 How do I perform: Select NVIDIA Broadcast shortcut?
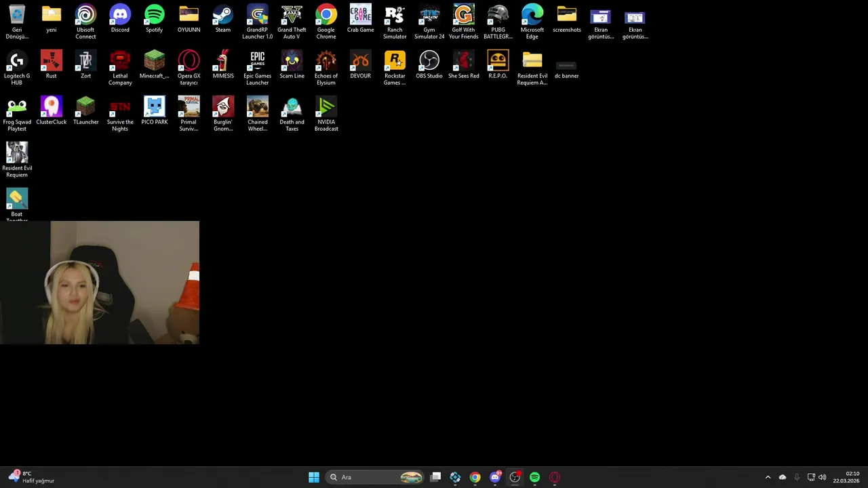(326, 115)
